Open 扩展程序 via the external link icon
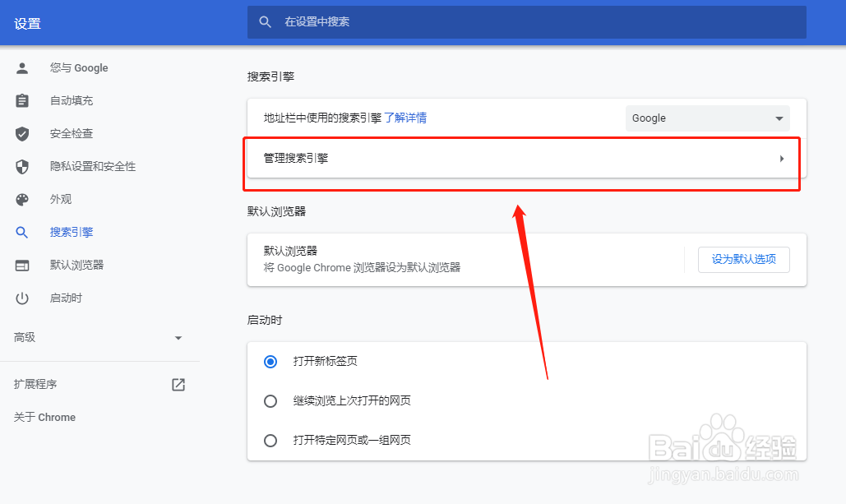Image resolution: width=846 pixels, height=504 pixels. (x=178, y=383)
